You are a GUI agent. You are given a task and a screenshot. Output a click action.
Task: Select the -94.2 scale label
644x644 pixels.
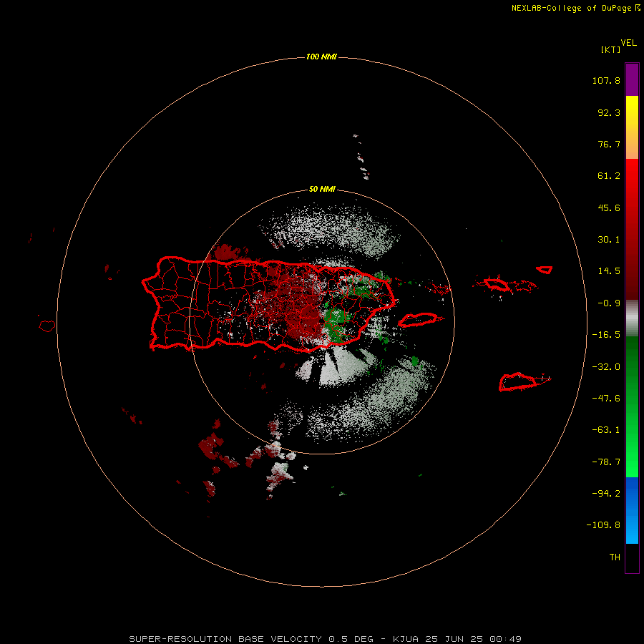point(606,494)
